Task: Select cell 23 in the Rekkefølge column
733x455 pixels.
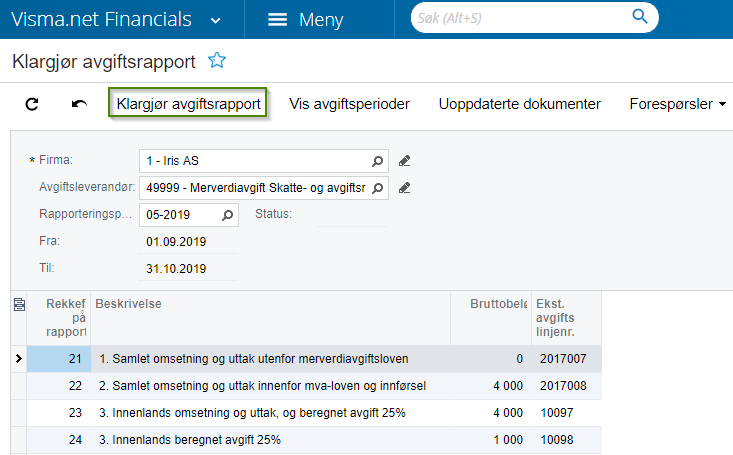Action: [x=59, y=413]
